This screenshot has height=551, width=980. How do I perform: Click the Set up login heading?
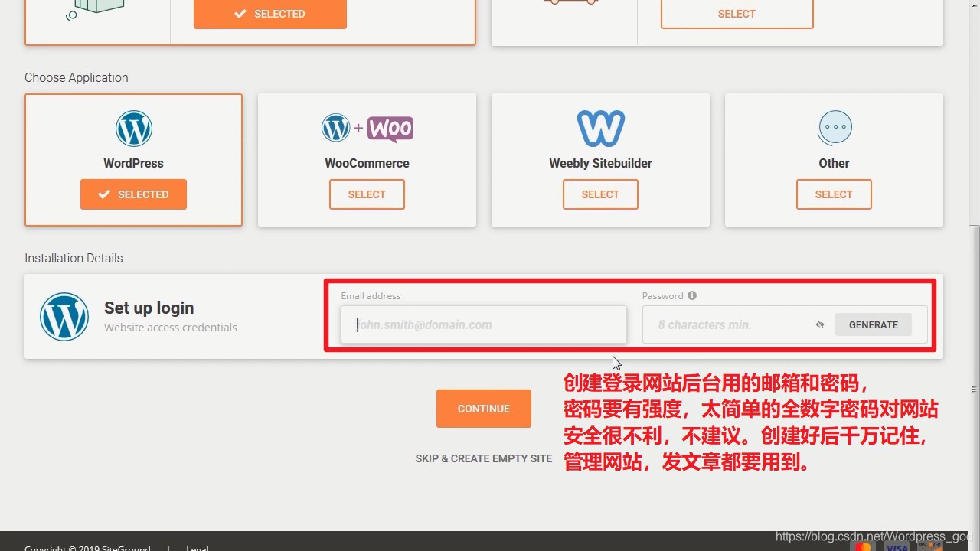pyautogui.click(x=149, y=308)
